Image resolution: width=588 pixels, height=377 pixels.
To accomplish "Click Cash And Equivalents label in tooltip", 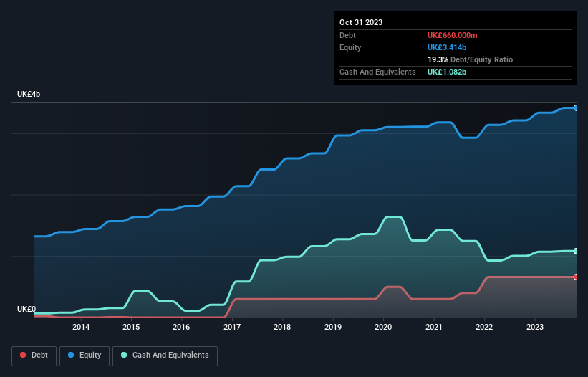I will [377, 72].
